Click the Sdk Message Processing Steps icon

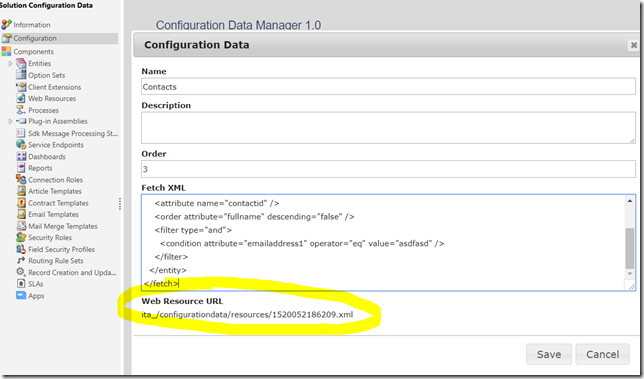[x=21, y=133]
